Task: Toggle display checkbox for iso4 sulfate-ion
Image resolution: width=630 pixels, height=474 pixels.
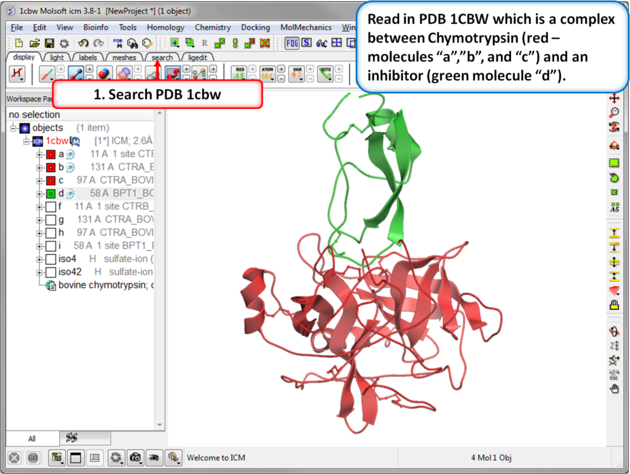Action: (50, 259)
